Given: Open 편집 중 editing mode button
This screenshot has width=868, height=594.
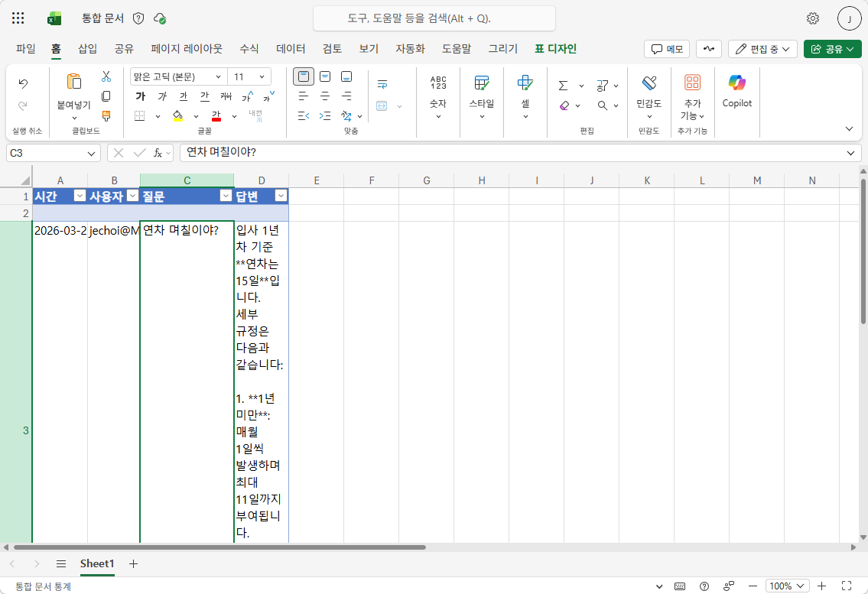Looking at the screenshot, I should 762,49.
